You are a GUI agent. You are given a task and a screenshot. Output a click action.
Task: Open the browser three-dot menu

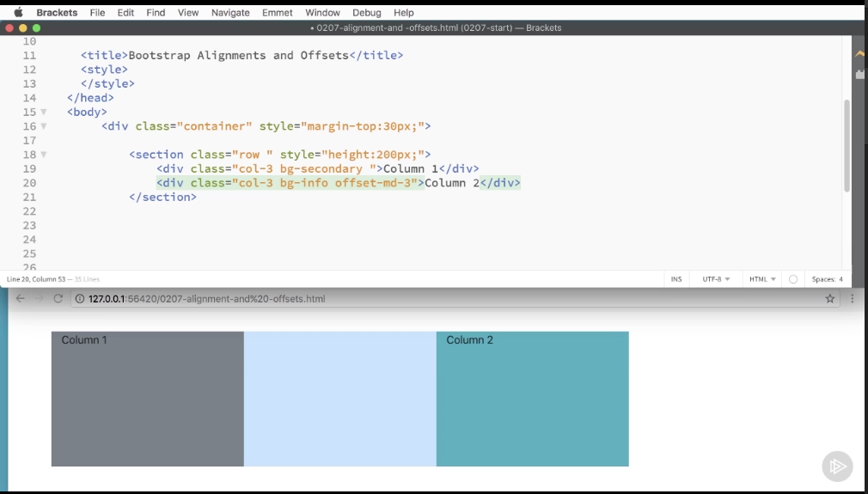pos(853,299)
